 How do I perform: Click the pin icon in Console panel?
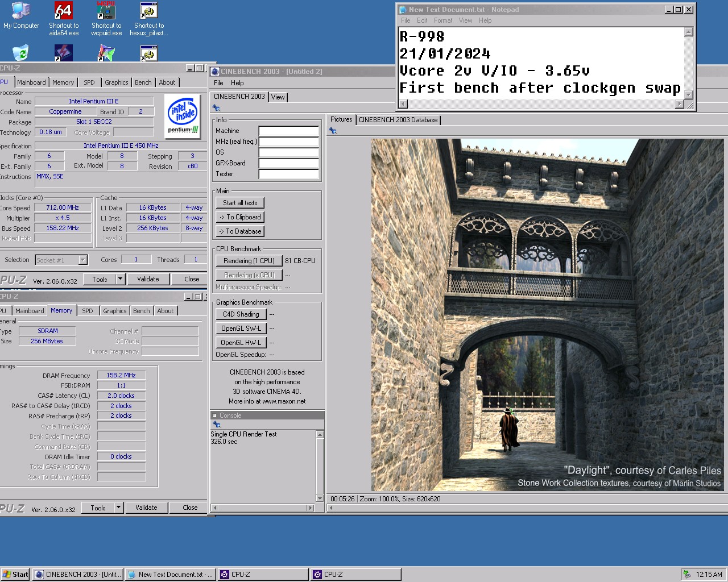coord(216,424)
